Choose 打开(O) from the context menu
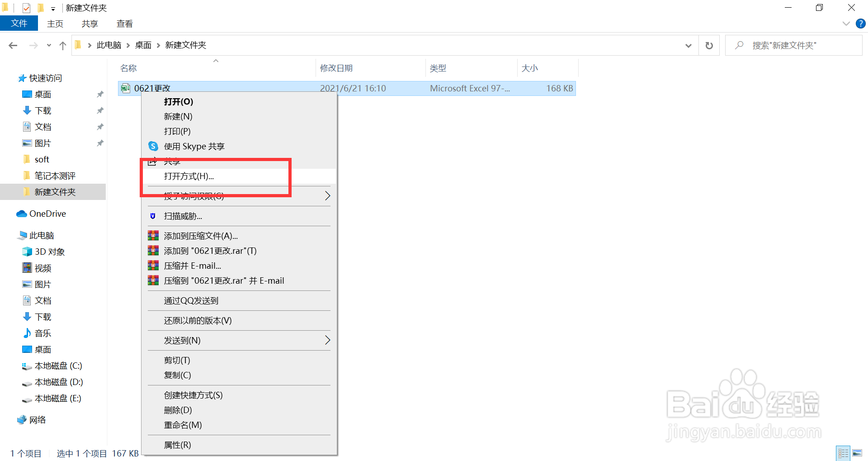The height and width of the screenshot is (461, 868). (239, 102)
